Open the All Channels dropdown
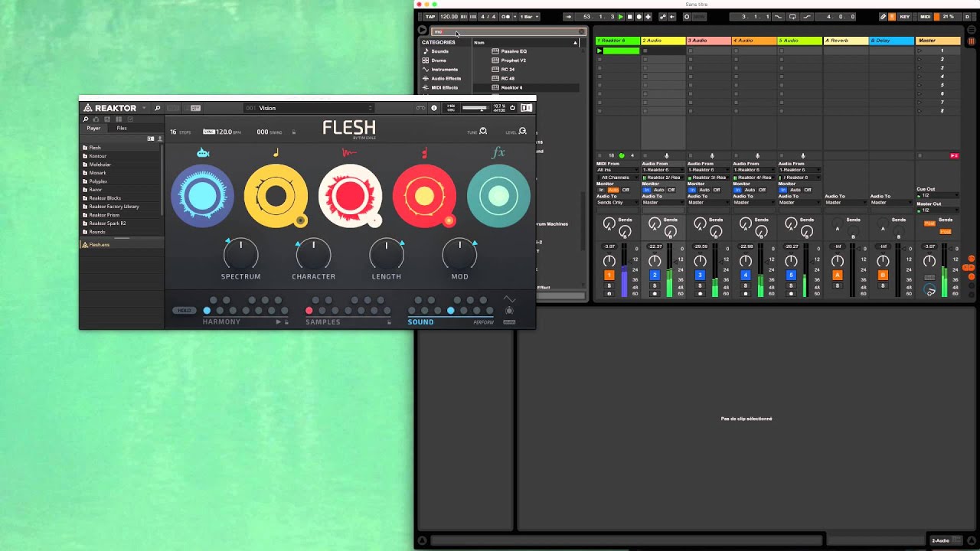Viewport: 980px width, 551px height. [618, 178]
